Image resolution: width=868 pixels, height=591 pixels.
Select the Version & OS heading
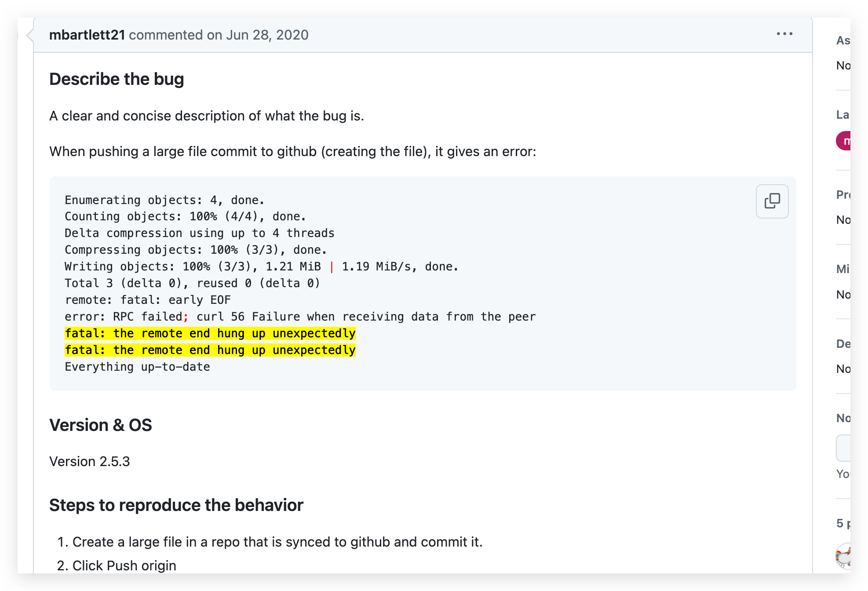[x=101, y=425]
